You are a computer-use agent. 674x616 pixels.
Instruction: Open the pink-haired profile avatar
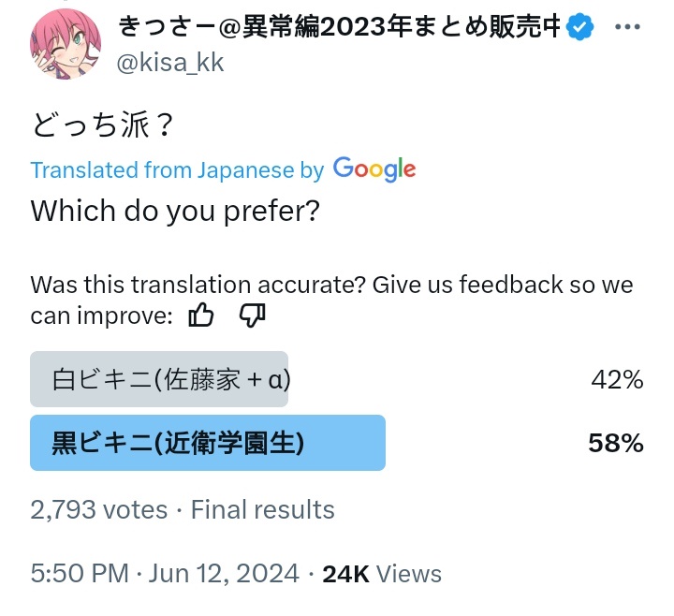(66, 44)
